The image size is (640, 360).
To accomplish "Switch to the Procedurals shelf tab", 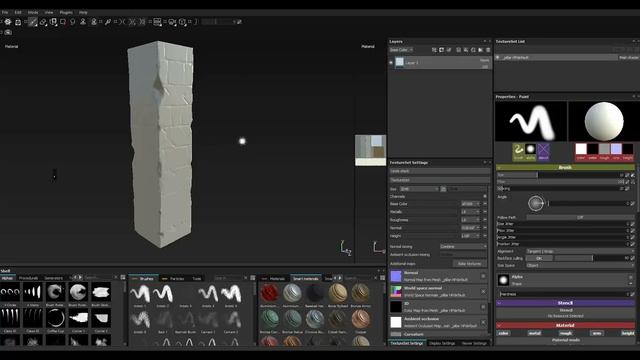I will pyautogui.click(x=29, y=278).
